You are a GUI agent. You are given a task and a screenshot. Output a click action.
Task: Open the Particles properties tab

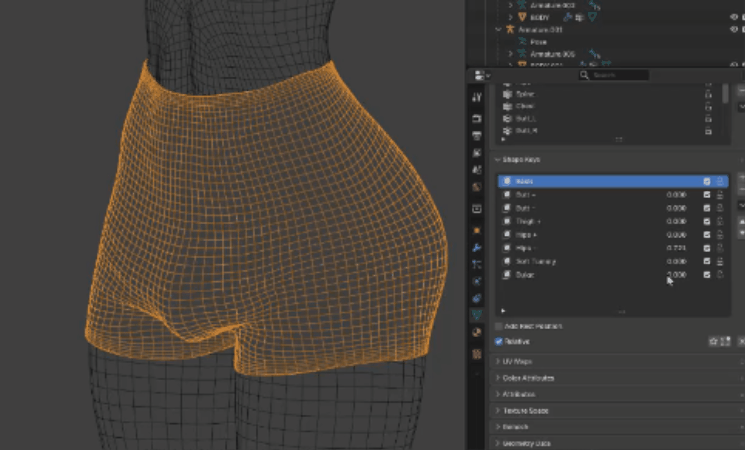[x=477, y=264]
